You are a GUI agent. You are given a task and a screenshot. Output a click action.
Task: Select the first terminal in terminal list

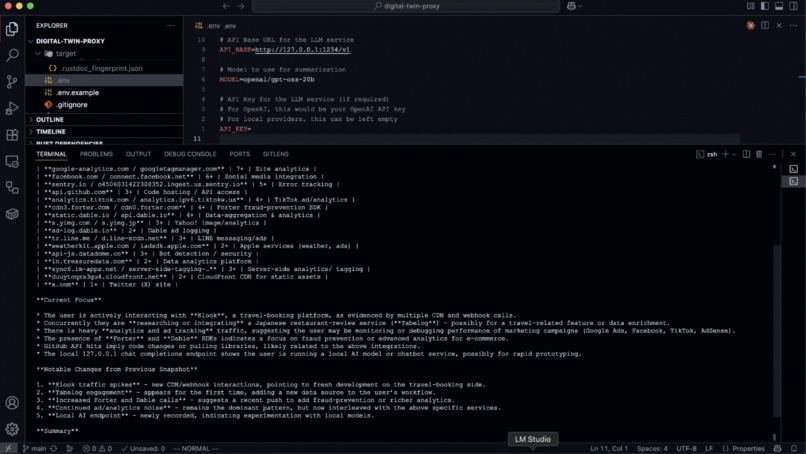[x=794, y=169]
